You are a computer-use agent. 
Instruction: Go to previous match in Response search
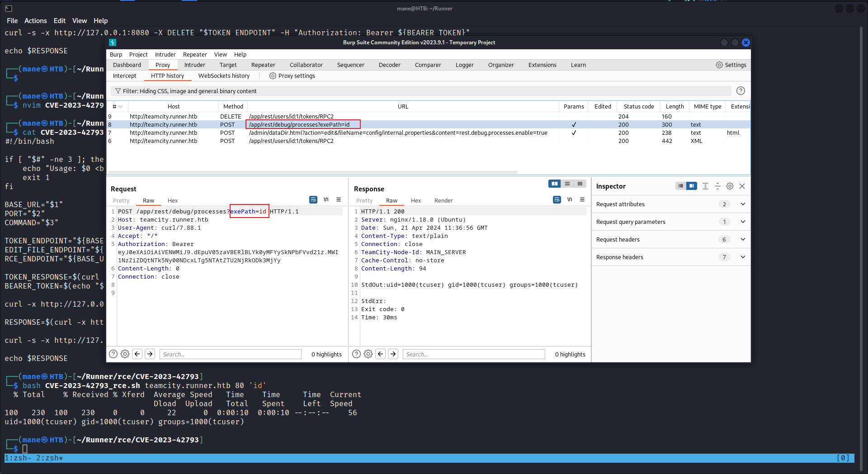[x=381, y=354]
